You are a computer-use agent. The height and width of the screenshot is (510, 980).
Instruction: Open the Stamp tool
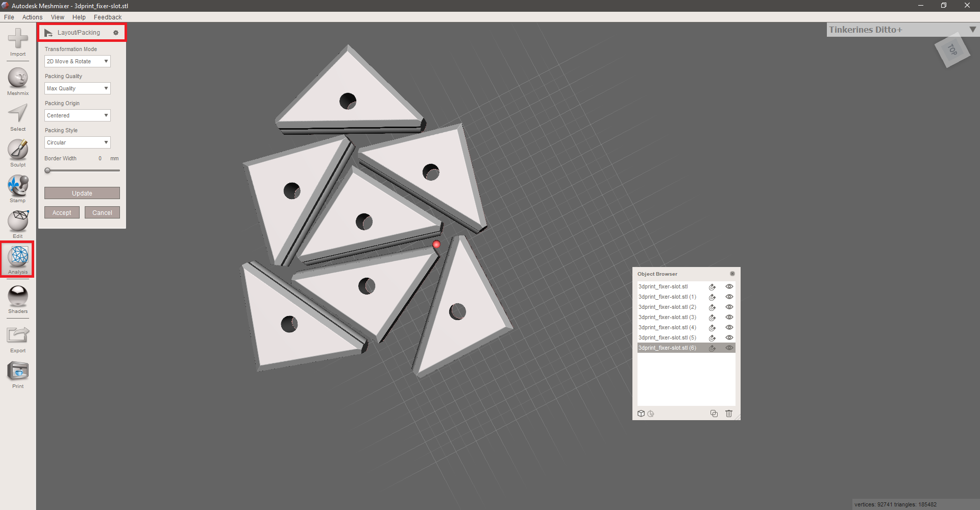pyautogui.click(x=18, y=187)
